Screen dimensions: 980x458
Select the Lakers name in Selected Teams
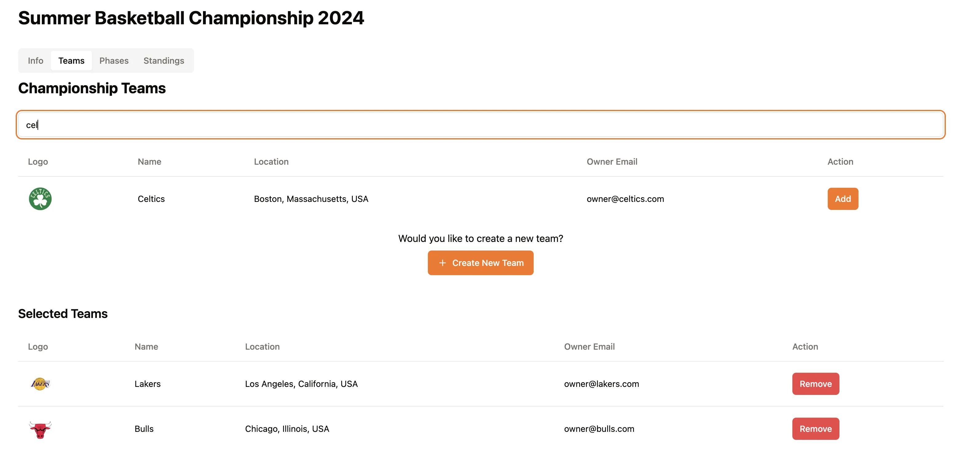click(148, 384)
